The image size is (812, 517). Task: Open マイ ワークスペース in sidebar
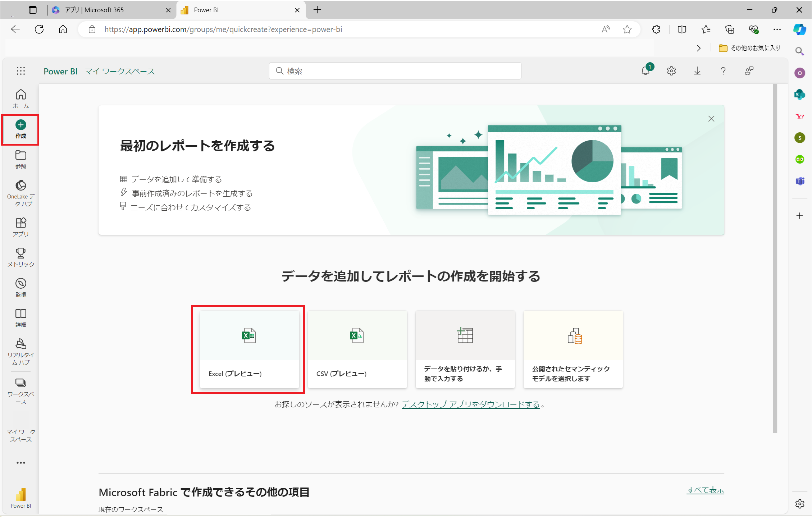pos(20,435)
